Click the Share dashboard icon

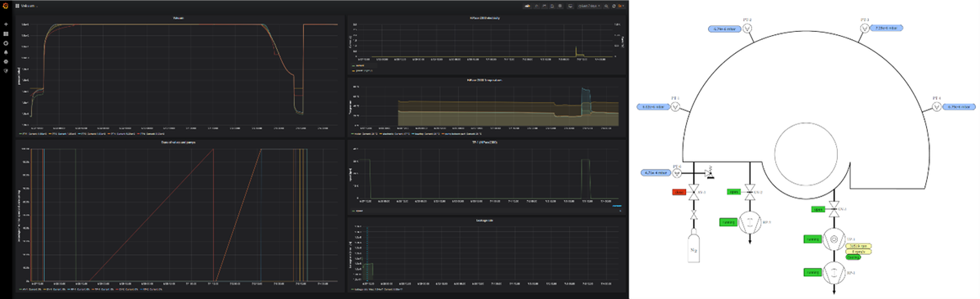(544, 6)
